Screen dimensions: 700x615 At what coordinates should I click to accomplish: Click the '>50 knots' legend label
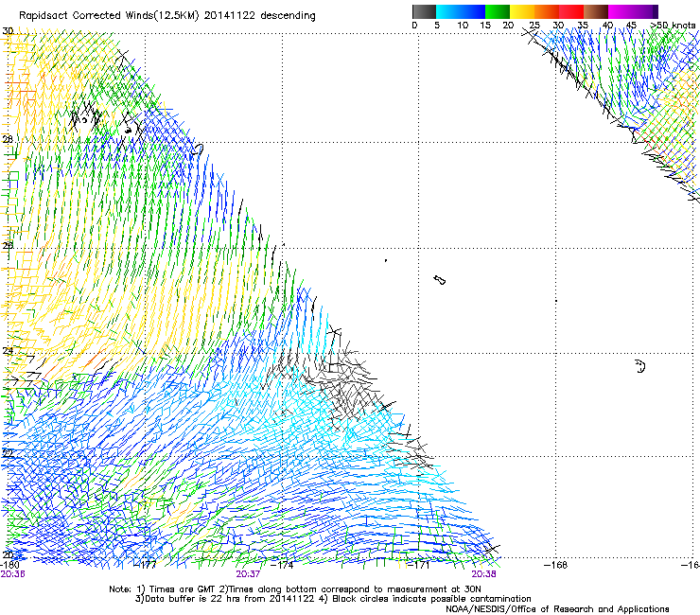(x=673, y=26)
